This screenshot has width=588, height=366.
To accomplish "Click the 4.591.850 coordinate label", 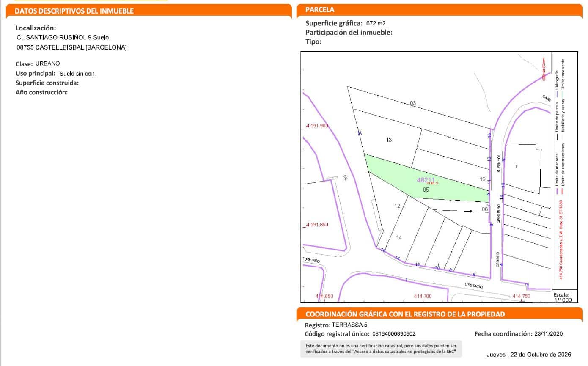I will [317, 225].
